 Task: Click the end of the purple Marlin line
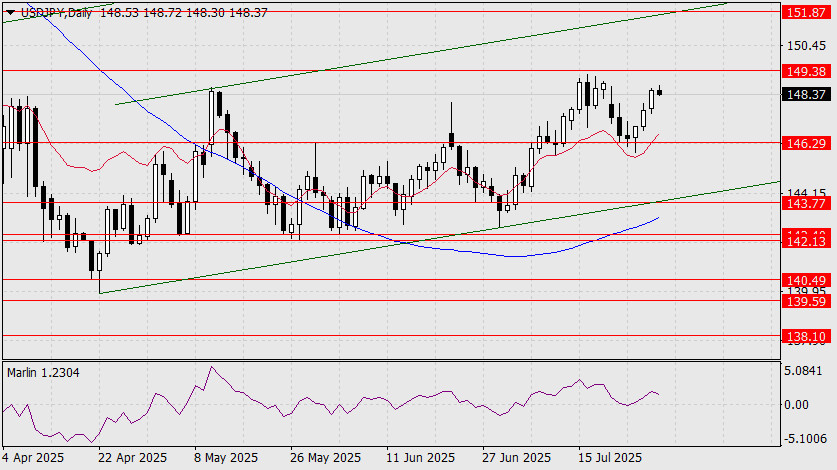point(659,395)
